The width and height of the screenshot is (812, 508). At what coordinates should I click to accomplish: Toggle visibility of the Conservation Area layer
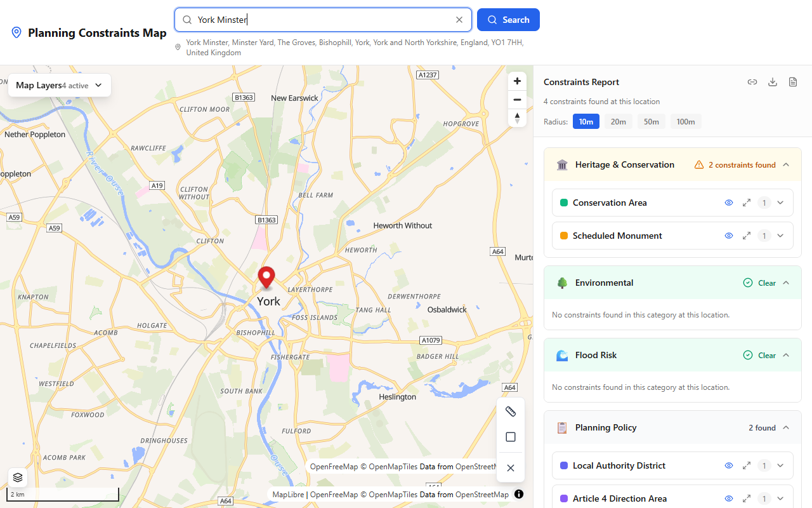[728, 203]
